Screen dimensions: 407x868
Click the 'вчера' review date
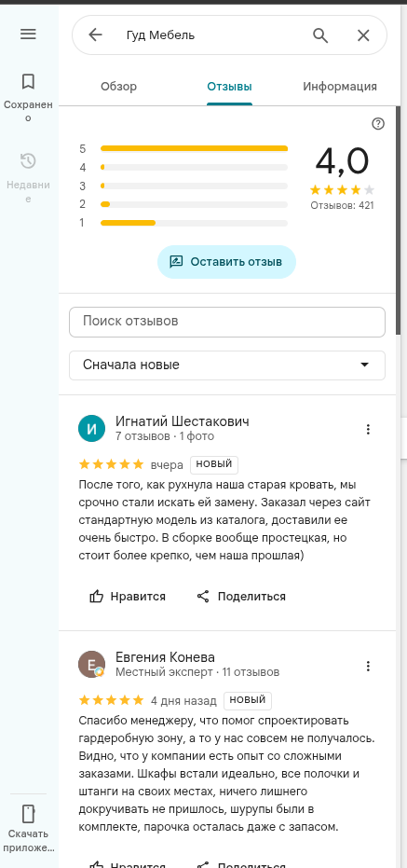pyautogui.click(x=167, y=465)
